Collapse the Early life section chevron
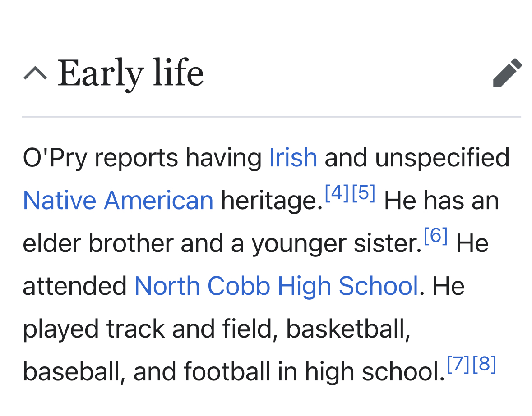This screenshot has height=416, width=532. [x=35, y=73]
